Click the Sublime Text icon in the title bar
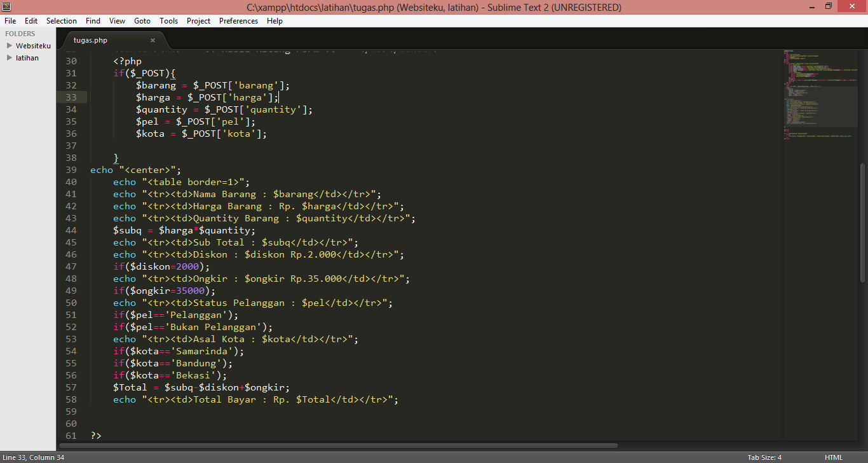This screenshot has height=463, width=868. [6, 6]
